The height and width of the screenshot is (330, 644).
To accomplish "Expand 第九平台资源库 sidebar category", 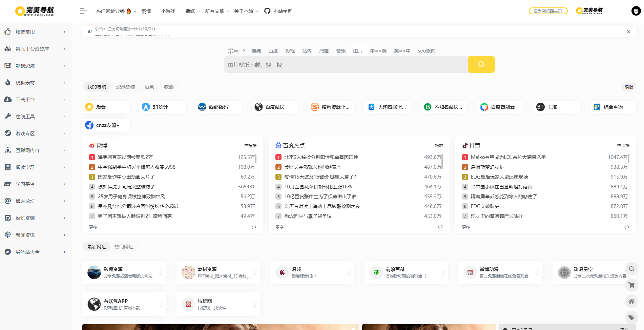I will [35, 49].
